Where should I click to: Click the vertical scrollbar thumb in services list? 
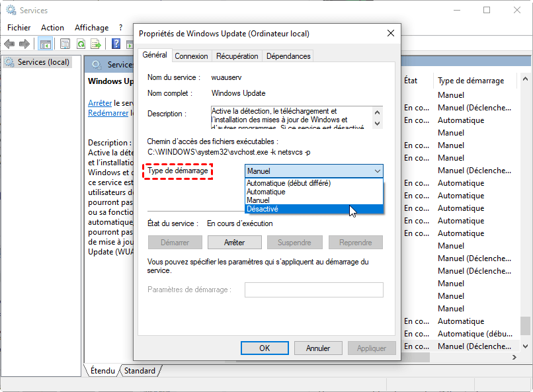pos(525,326)
